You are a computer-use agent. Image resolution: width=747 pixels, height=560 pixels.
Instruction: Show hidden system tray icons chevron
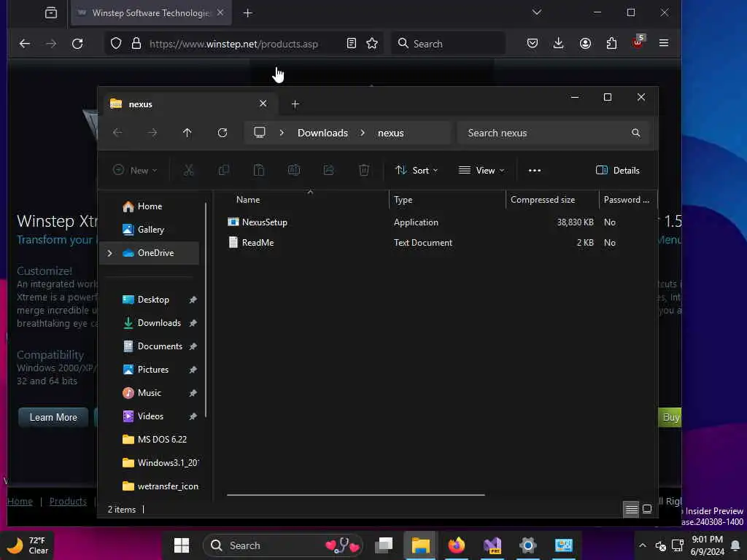642,545
